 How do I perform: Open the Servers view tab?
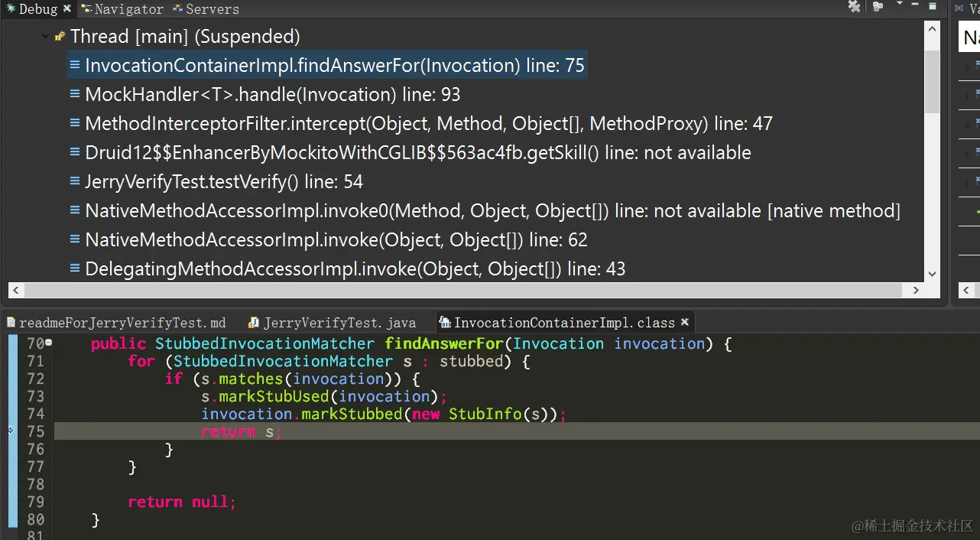[x=206, y=9]
